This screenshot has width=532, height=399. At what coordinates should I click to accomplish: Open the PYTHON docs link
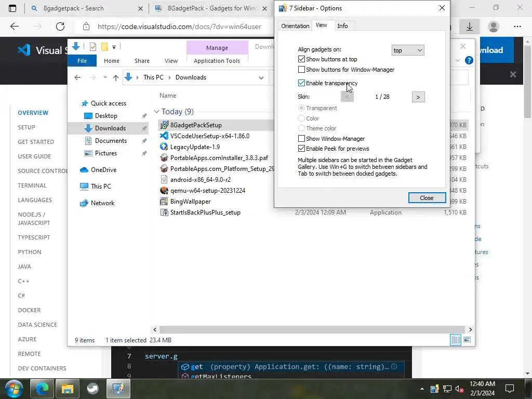pos(30,252)
